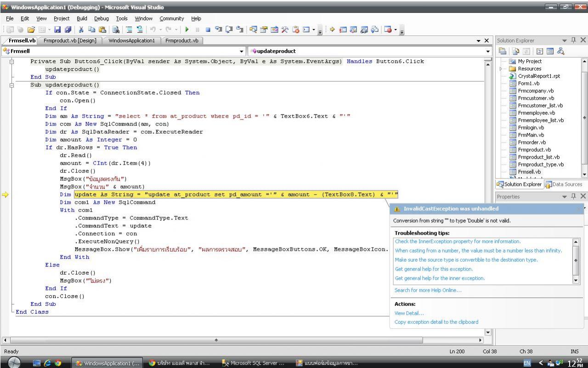Open Solution Explorer window position dropdown
Viewport: 588px width, 368px height.
[x=565, y=40]
